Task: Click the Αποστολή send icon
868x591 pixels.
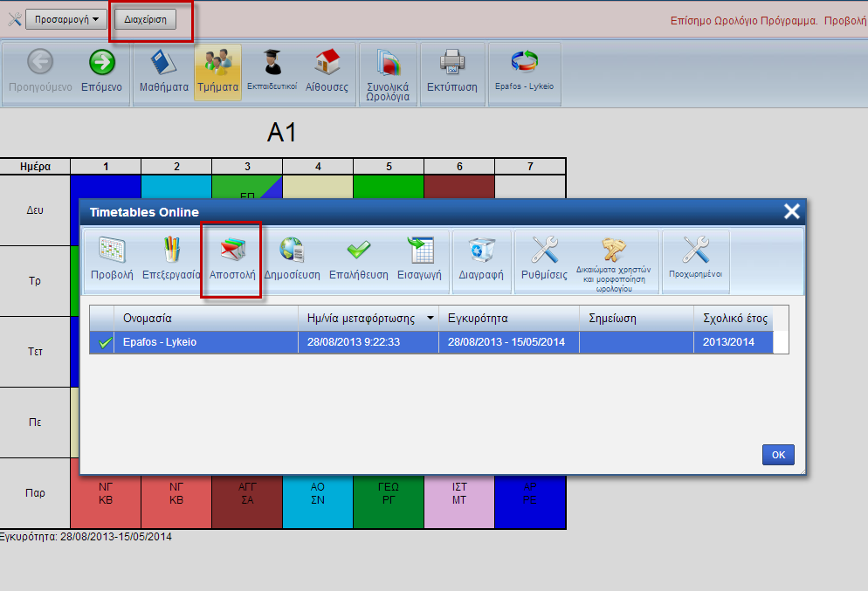Action: [232, 260]
